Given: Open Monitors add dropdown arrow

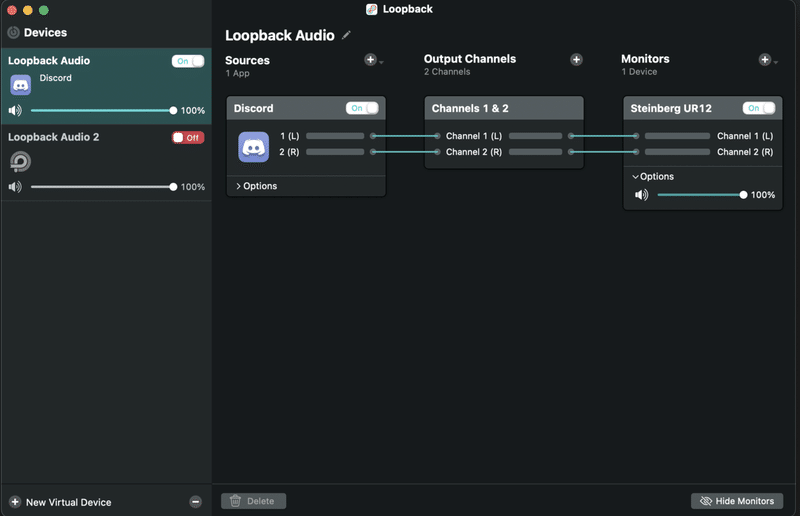Looking at the screenshot, I should (776, 62).
